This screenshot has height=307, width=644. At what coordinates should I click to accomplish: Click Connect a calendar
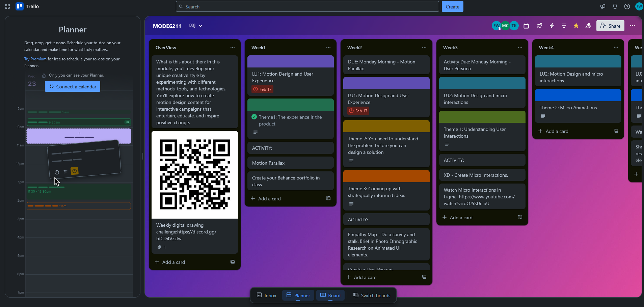tap(73, 87)
